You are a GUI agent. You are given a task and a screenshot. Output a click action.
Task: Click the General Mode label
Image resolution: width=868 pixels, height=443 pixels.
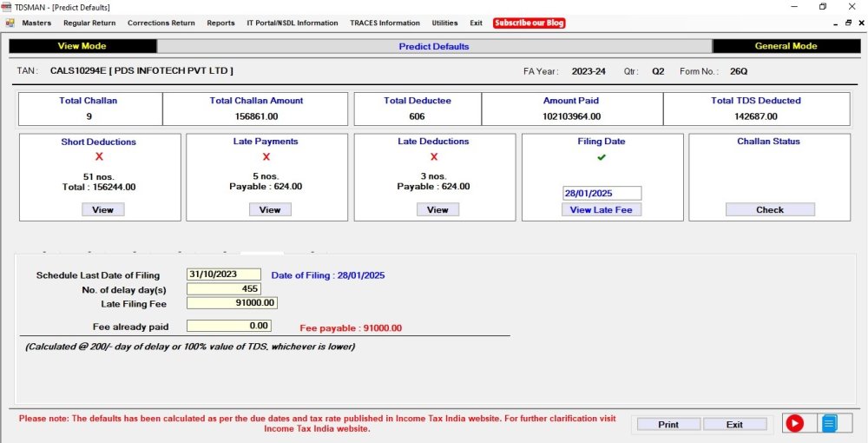click(786, 46)
